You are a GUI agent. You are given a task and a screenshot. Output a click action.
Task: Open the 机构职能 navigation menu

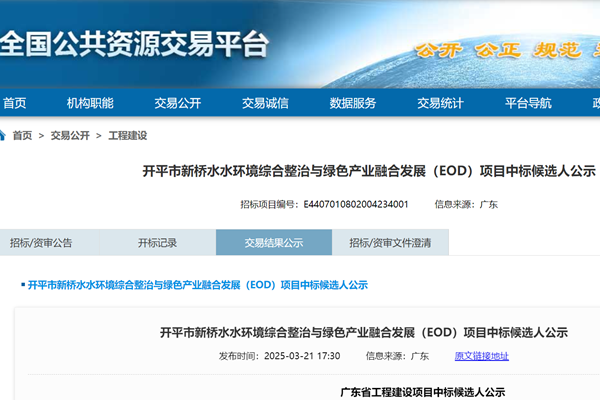pyautogui.click(x=90, y=103)
